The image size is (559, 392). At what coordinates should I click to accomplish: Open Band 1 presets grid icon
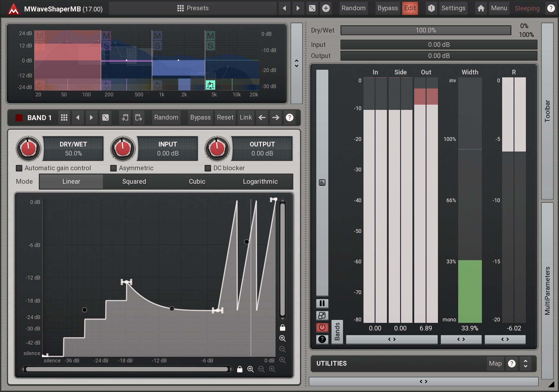[x=64, y=117]
